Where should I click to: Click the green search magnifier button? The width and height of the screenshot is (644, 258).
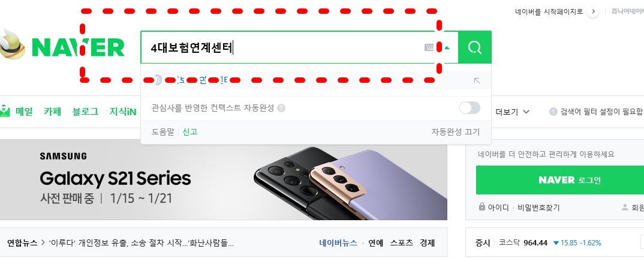(475, 47)
